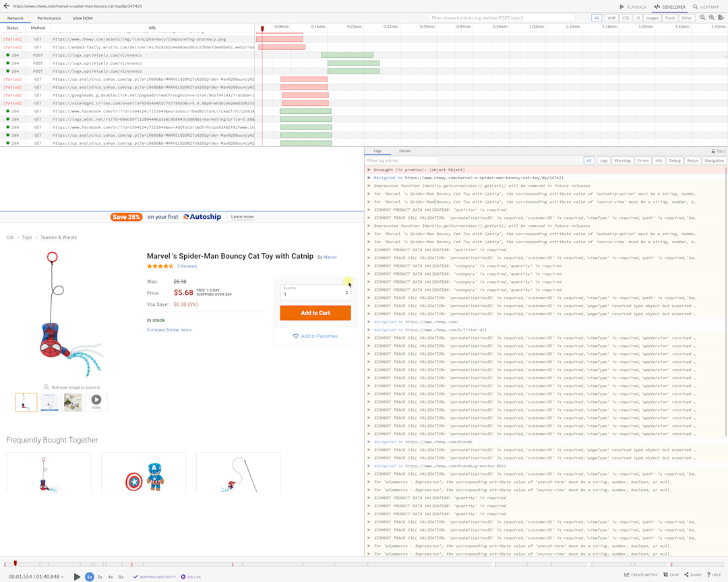Click the video thumbnail play icon
Image resolution: width=728 pixels, height=582 pixels.
click(x=96, y=399)
